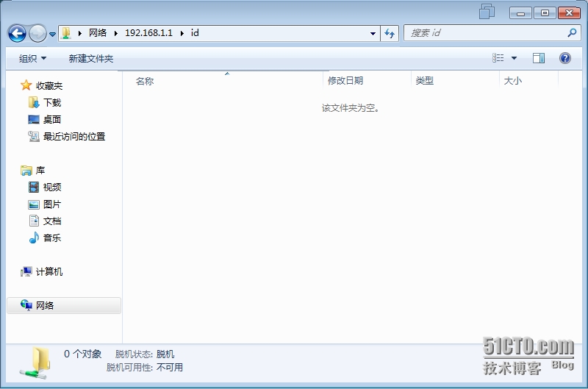
Task: Click the search magnifier icon
Action: (x=572, y=33)
